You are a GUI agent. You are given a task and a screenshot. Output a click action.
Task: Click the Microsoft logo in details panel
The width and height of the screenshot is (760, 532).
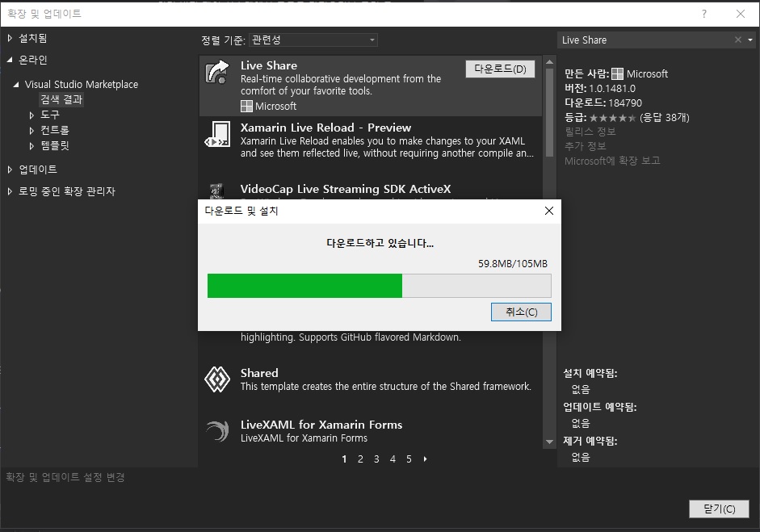pyautogui.click(x=617, y=74)
